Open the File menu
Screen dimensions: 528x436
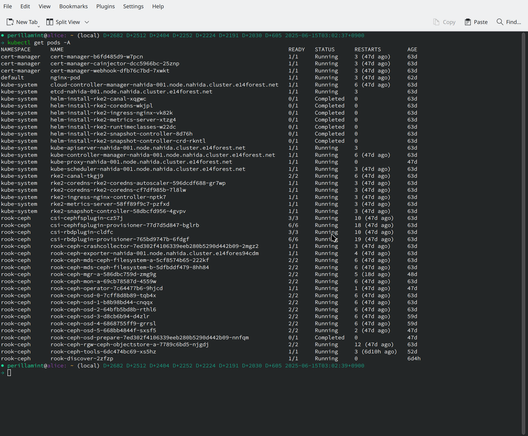[x=8, y=6]
